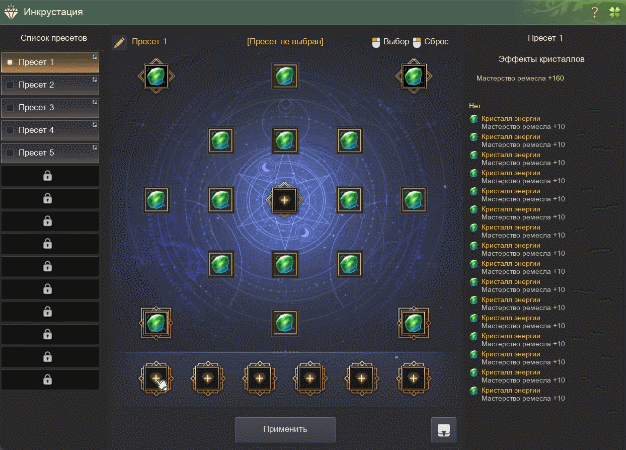Open the question mark help icon
Viewport: 626px width, 450px height.
coord(594,12)
